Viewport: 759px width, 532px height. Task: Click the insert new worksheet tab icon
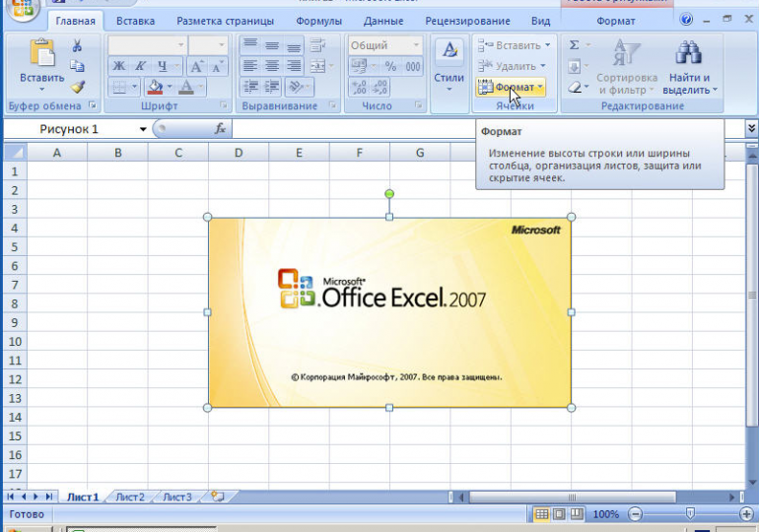pos(217,498)
